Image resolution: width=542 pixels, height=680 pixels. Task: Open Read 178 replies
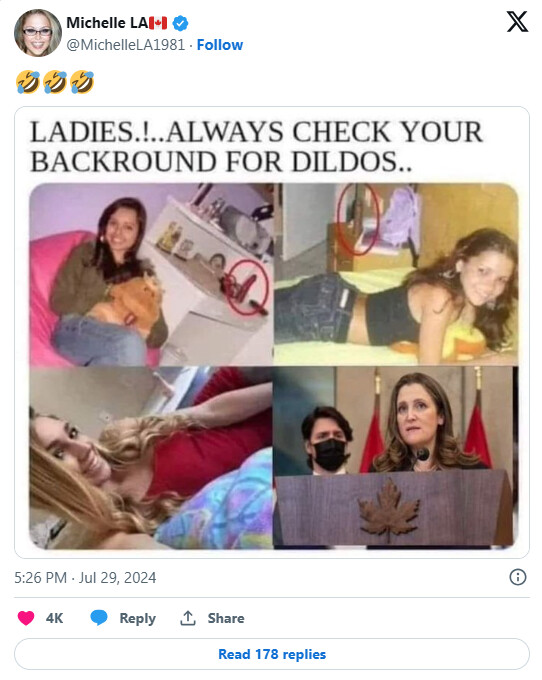click(272, 654)
